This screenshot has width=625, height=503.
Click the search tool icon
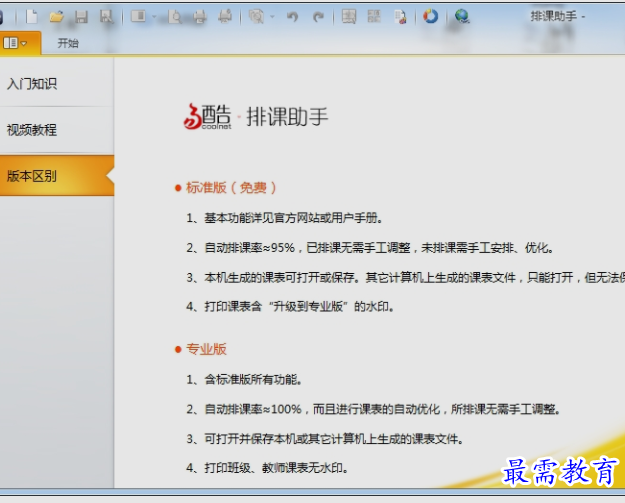256,17
